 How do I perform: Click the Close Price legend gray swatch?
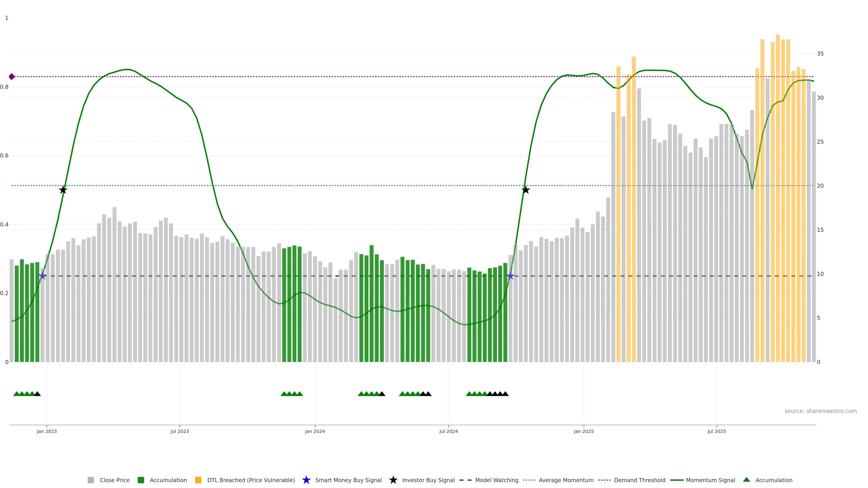(x=91, y=480)
